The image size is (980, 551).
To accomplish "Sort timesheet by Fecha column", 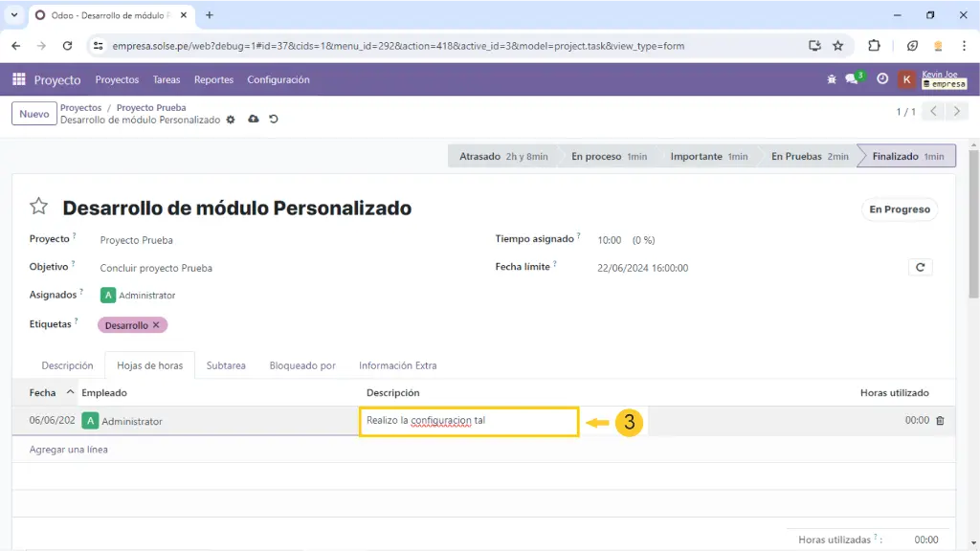I will tap(43, 392).
